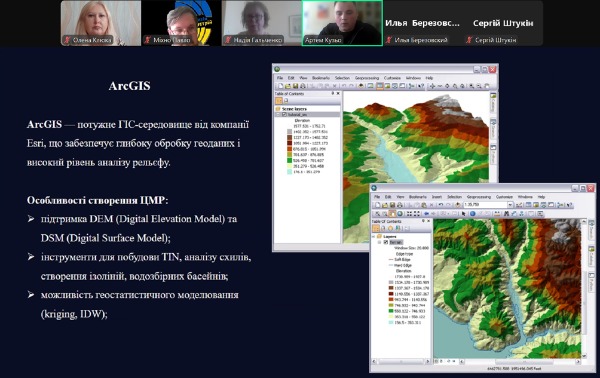600x378 pixels.
Task: Collapse the scene layer tree in ArcScene
Action: 278,115
